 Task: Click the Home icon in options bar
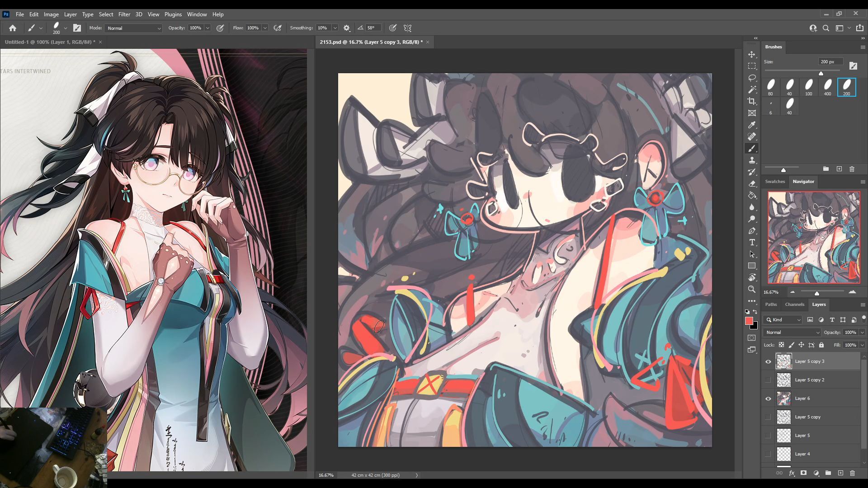pos(13,28)
